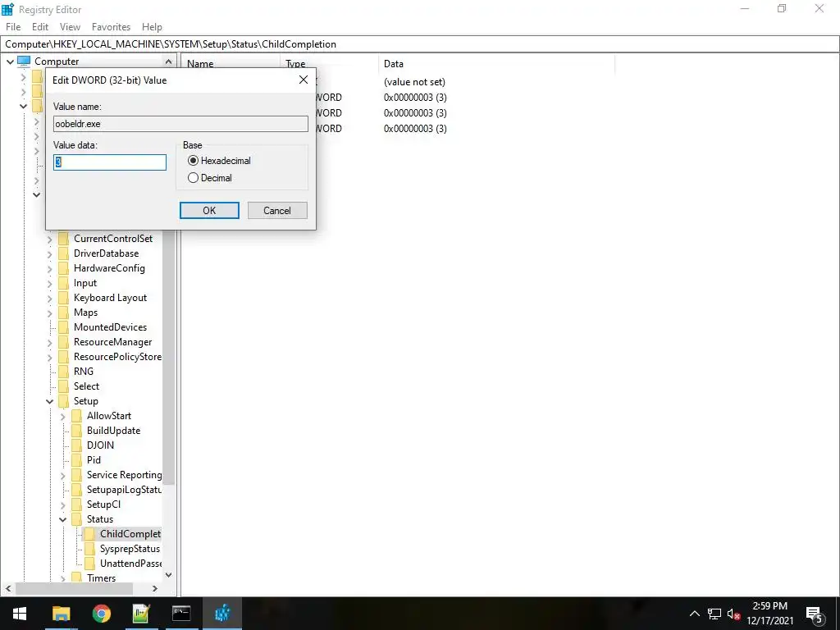Select the SetupapiLogStatus key

(125, 490)
